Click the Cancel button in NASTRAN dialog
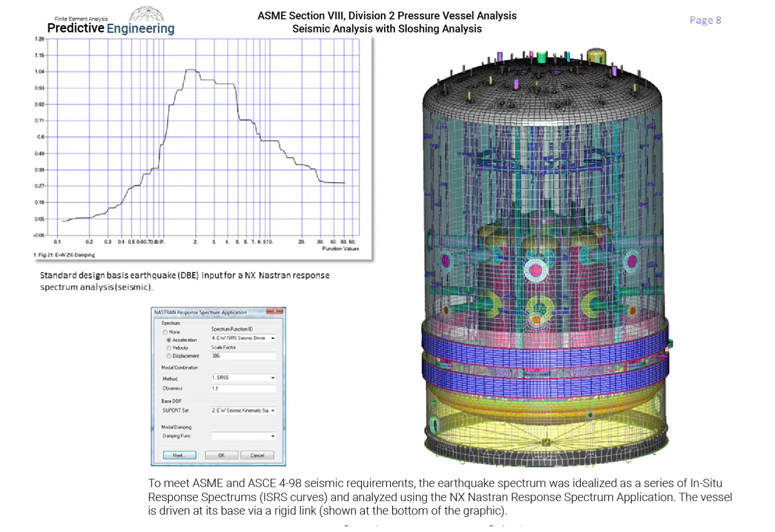Image resolution: width=775 pixels, height=532 pixels. (x=257, y=455)
